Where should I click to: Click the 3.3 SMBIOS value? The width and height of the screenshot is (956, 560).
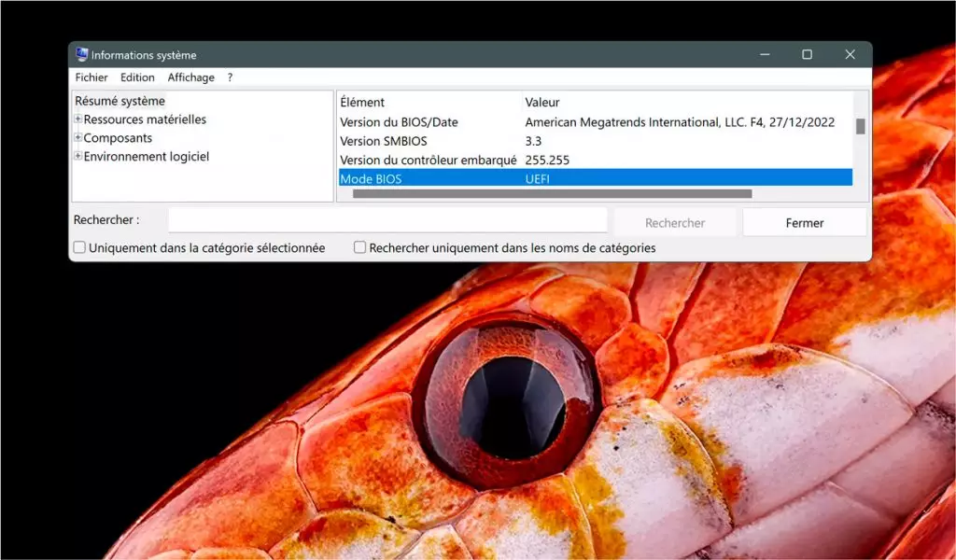tap(533, 141)
